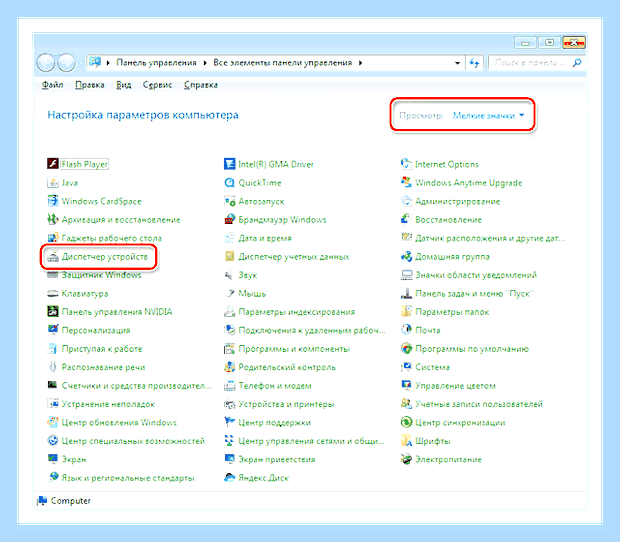
Task: Open Панель управления NVIDIA icon
Action: click(53, 312)
